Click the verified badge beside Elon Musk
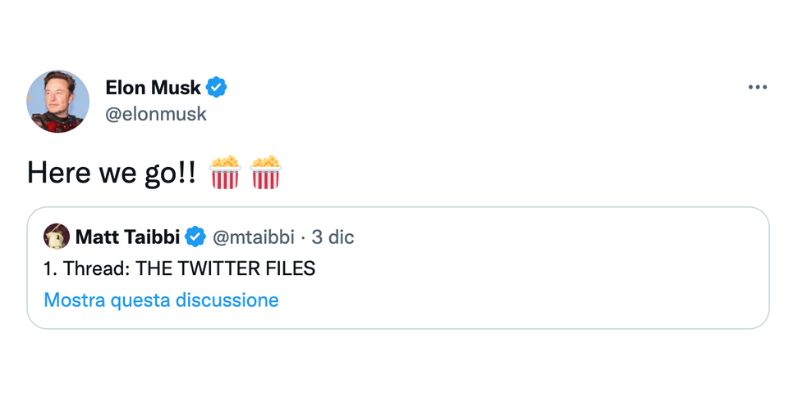Image resolution: width=800 pixels, height=400 pixels. pos(216,87)
